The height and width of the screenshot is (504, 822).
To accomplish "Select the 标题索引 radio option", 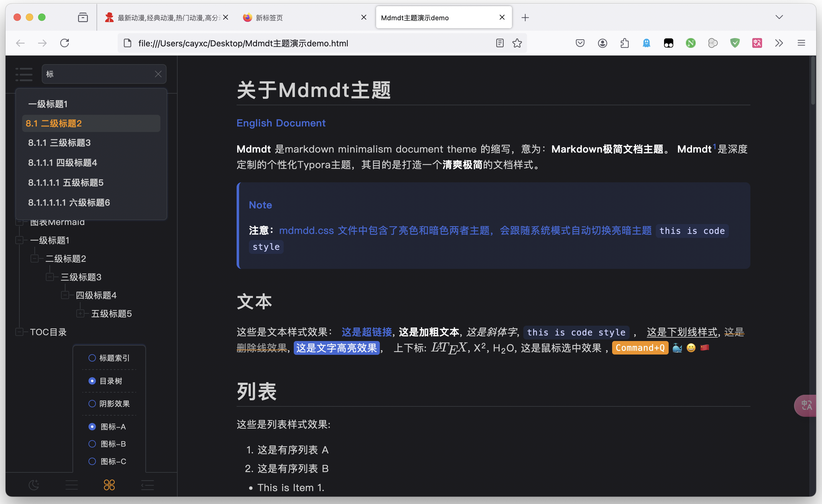I will 92,358.
